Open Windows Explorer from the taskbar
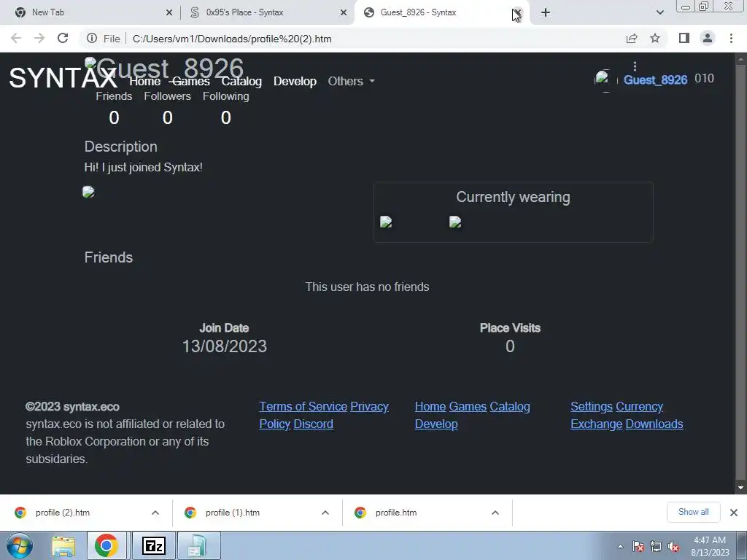Image resolution: width=747 pixels, height=560 pixels. pyautogui.click(x=63, y=545)
